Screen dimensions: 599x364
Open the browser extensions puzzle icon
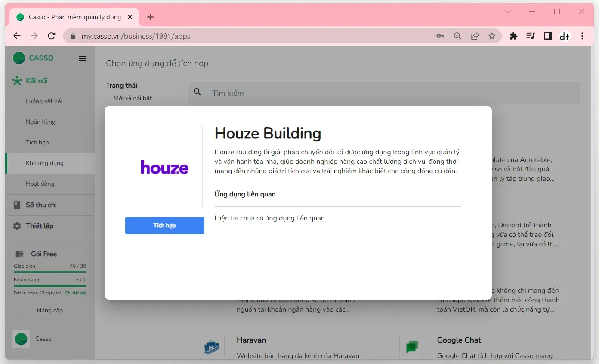[513, 36]
